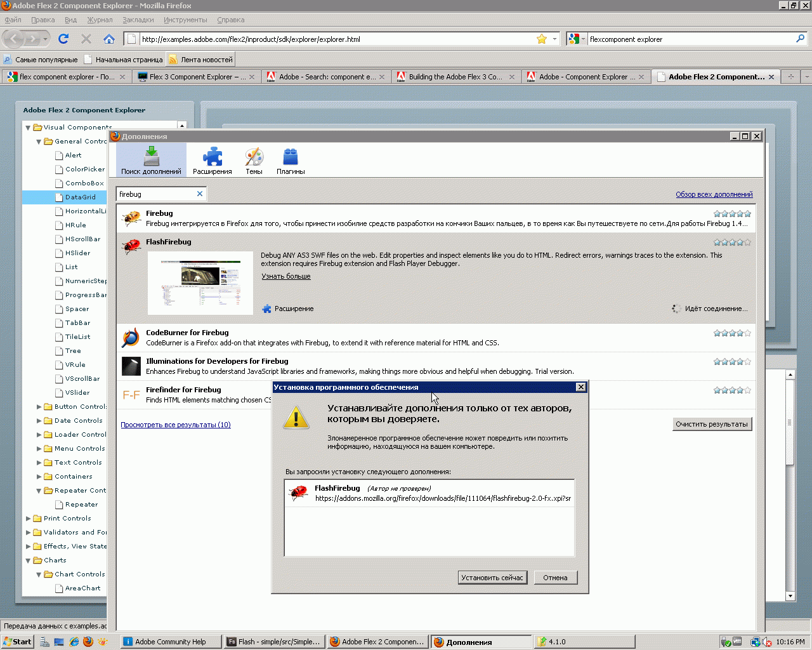Open the back/forward history dropdown

[x=46, y=39]
